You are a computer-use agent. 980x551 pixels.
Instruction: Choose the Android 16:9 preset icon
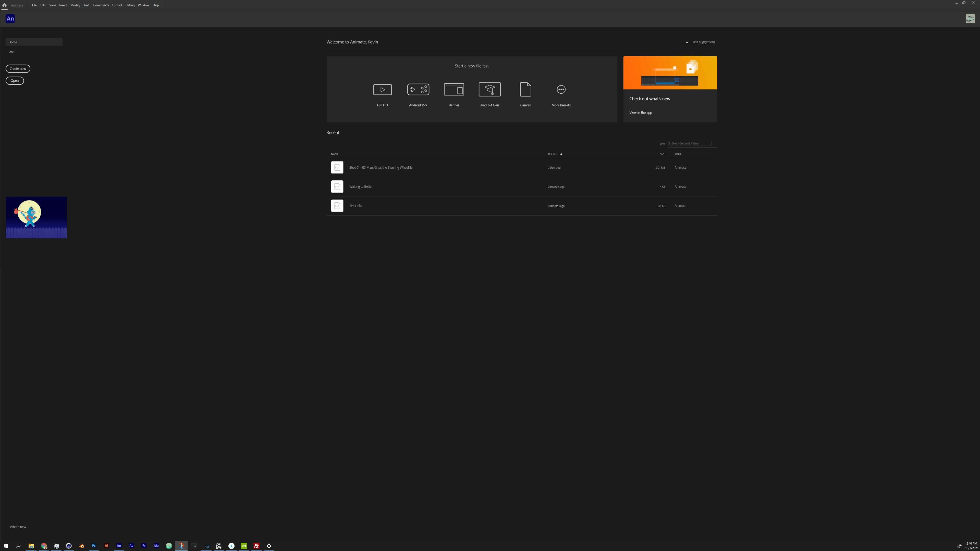point(418,89)
